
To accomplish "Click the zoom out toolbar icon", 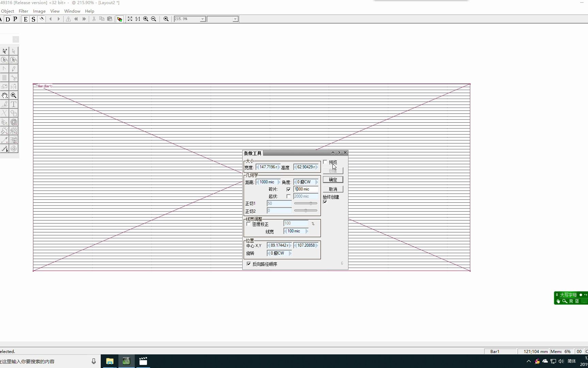I will 154,19.
